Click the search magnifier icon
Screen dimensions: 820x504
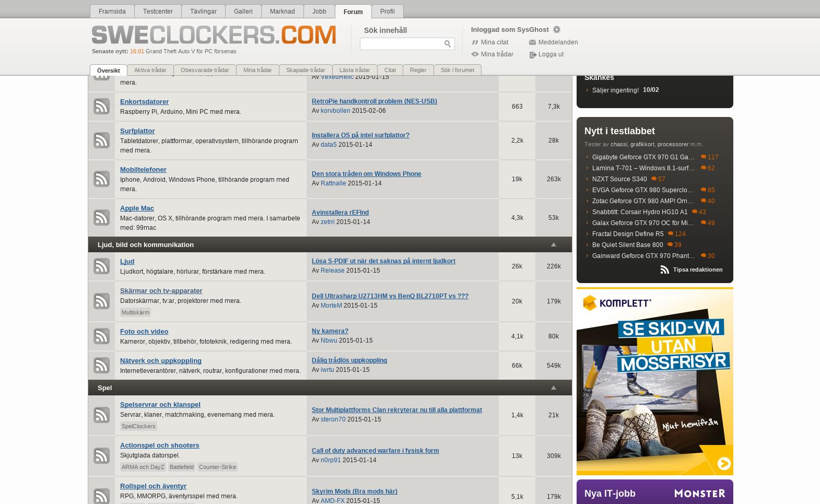pyautogui.click(x=448, y=44)
